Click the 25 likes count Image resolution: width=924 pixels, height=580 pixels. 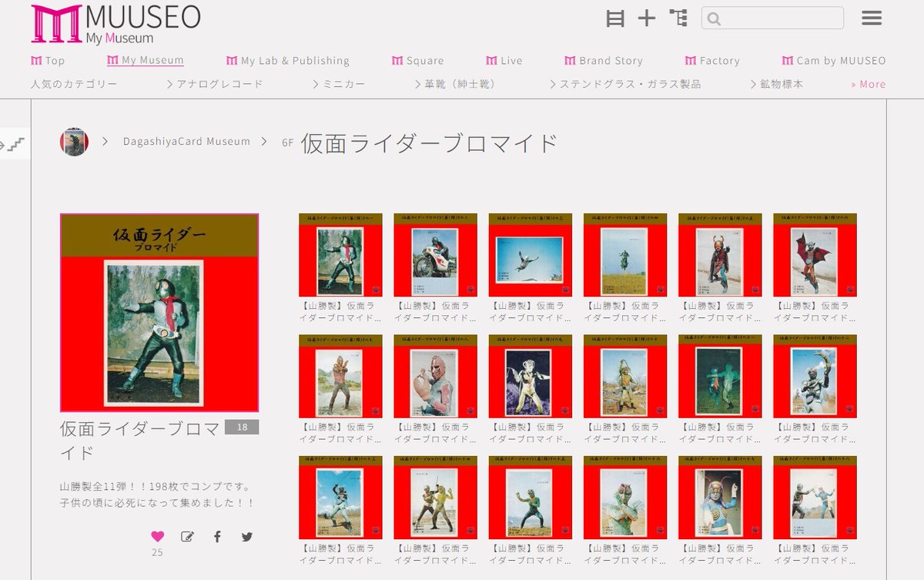click(157, 552)
